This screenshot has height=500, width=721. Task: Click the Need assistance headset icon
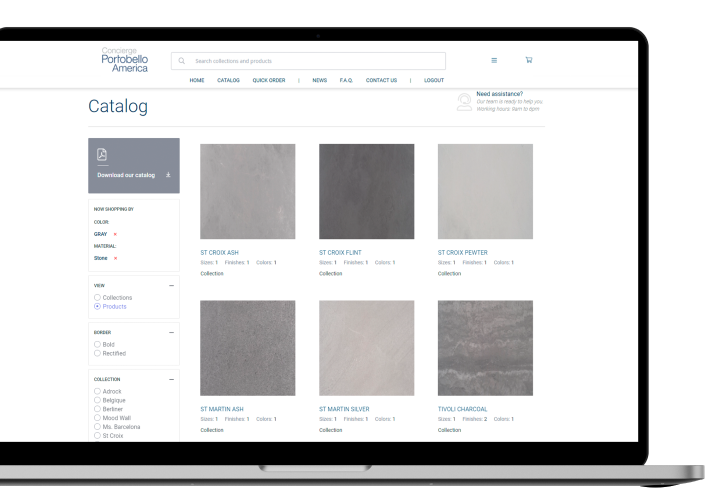coord(464,102)
